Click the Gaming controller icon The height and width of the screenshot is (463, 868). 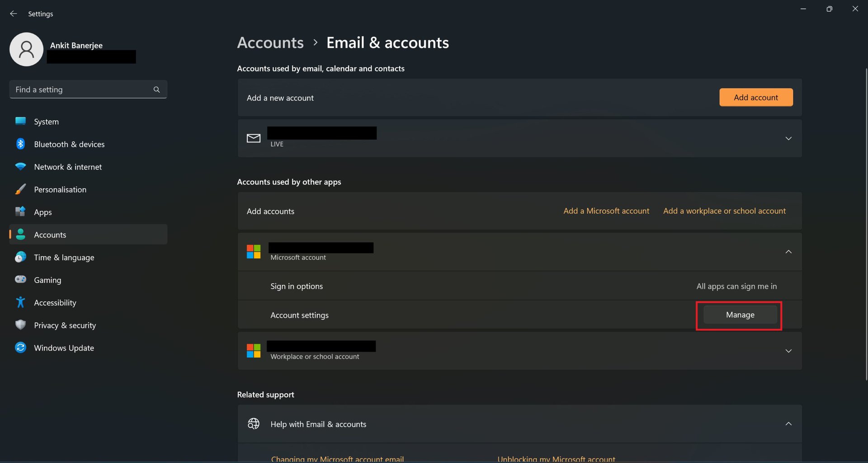(x=20, y=279)
